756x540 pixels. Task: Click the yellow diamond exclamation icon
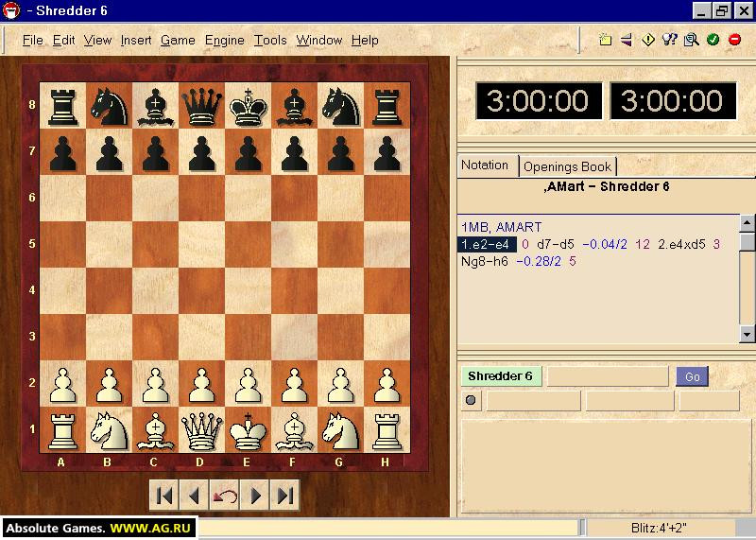tap(648, 40)
